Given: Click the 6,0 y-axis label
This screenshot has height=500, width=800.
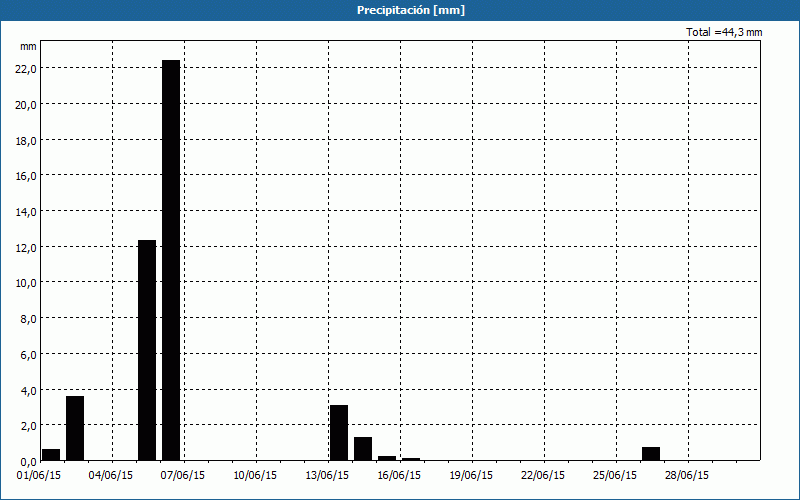Looking at the screenshot, I should pos(28,354).
